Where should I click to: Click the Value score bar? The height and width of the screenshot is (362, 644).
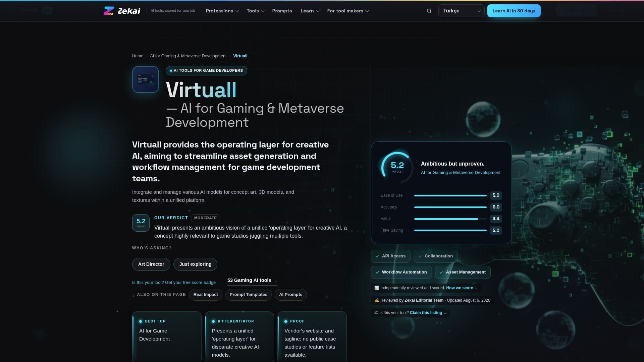click(x=450, y=219)
